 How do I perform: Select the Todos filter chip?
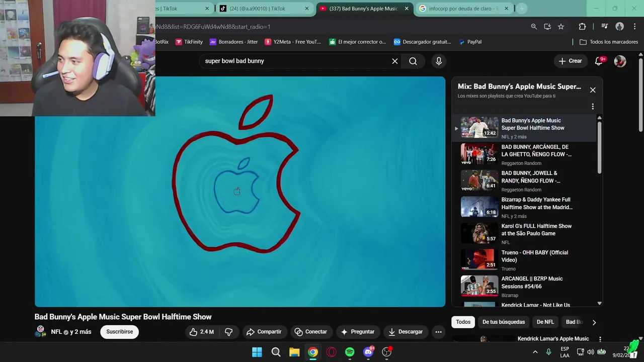[x=463, y=322]
